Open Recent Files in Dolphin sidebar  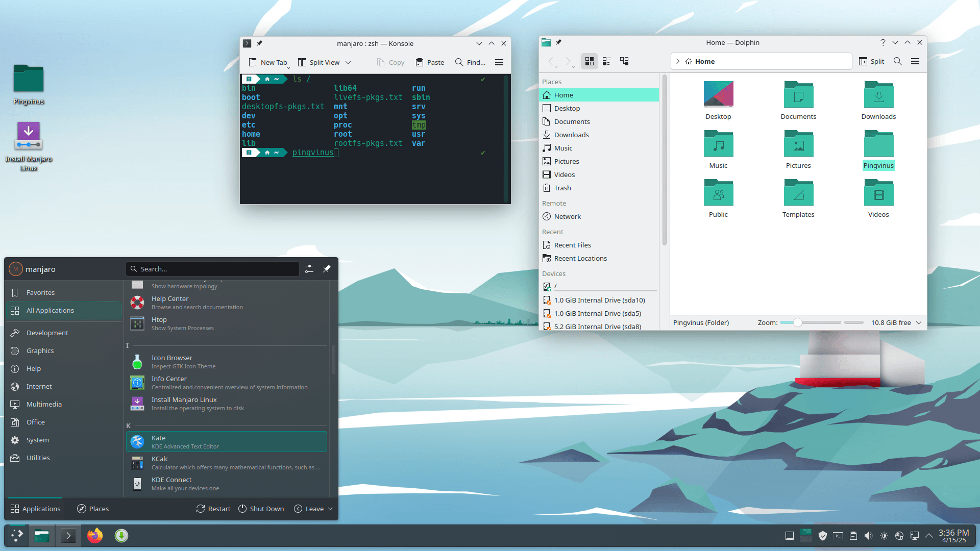599,245
